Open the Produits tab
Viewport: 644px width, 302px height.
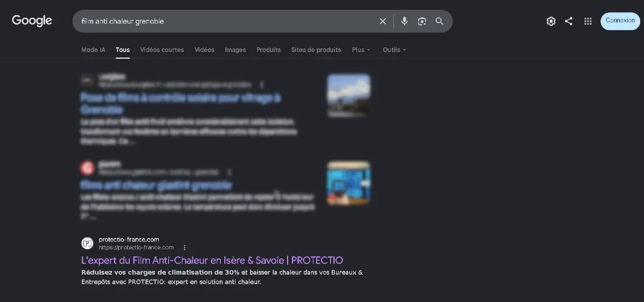pyautogui.click(x=268, y=50)
